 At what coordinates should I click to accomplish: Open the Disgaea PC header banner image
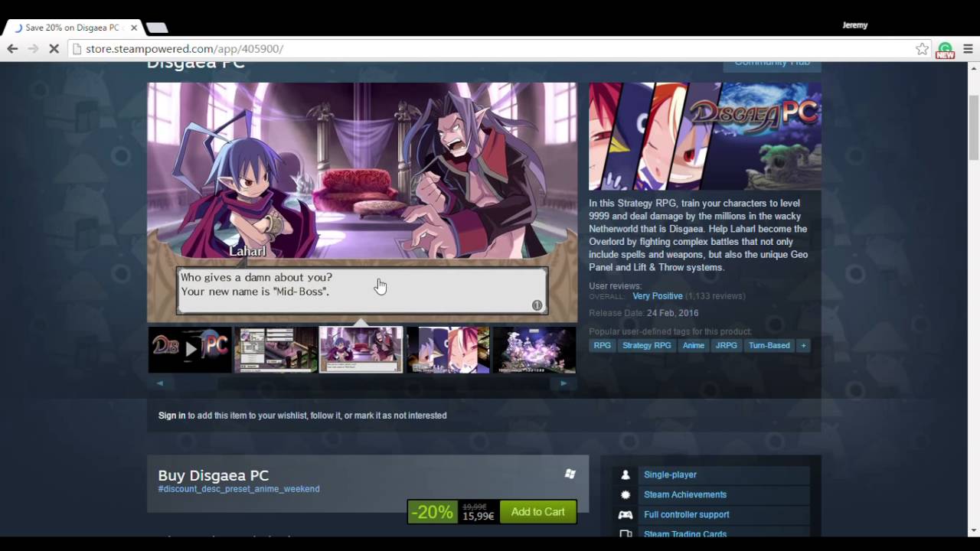(705, 136)
